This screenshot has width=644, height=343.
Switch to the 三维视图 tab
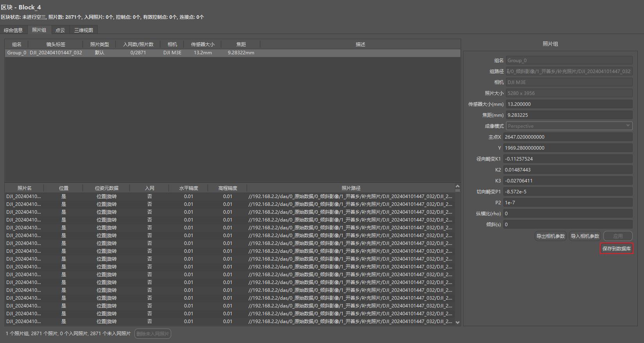[x=84, y=30]
